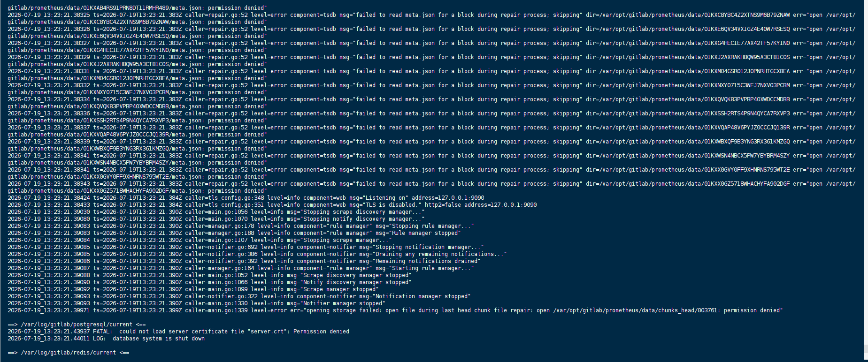868x362 pixels.
Task: Click the 'Stopping notification manager...' log line
Action: point(246,247)
